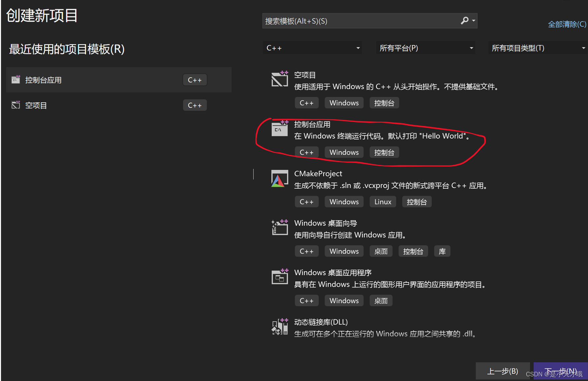
Task: Open the C++ language filter dropdown
Action: click(x=312, y=48)
